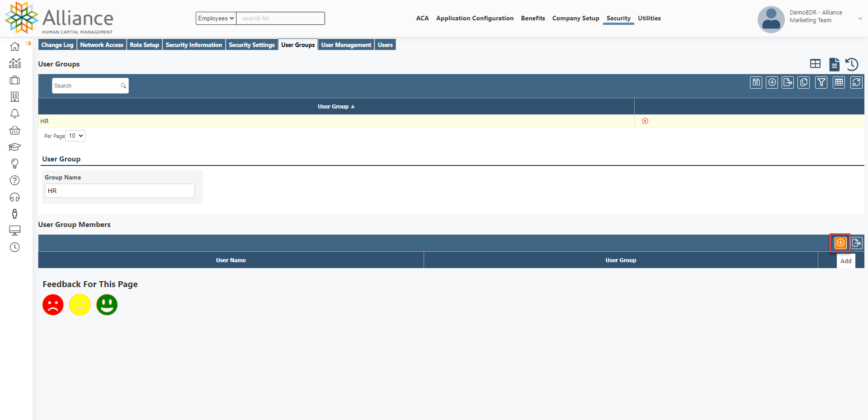
Task: Click the Add member orange plus icon
Action: (840, 243)
